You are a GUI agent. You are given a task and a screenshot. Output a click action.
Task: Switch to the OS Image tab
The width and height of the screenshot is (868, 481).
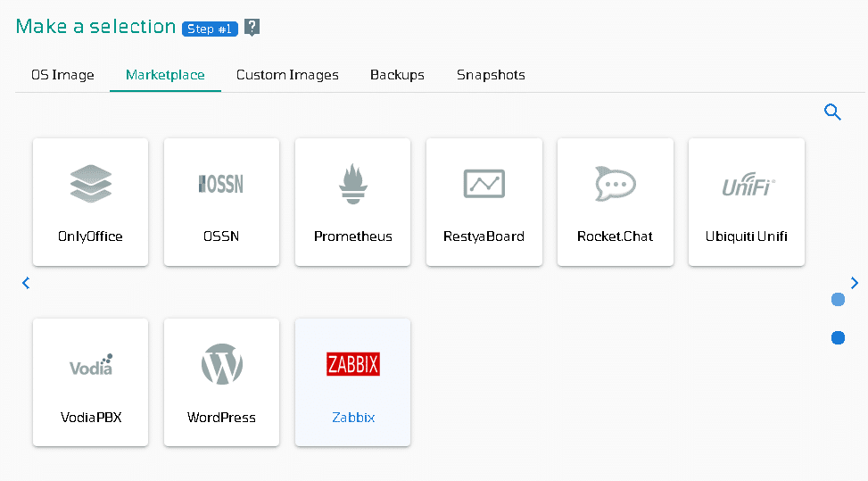(62, 75)
